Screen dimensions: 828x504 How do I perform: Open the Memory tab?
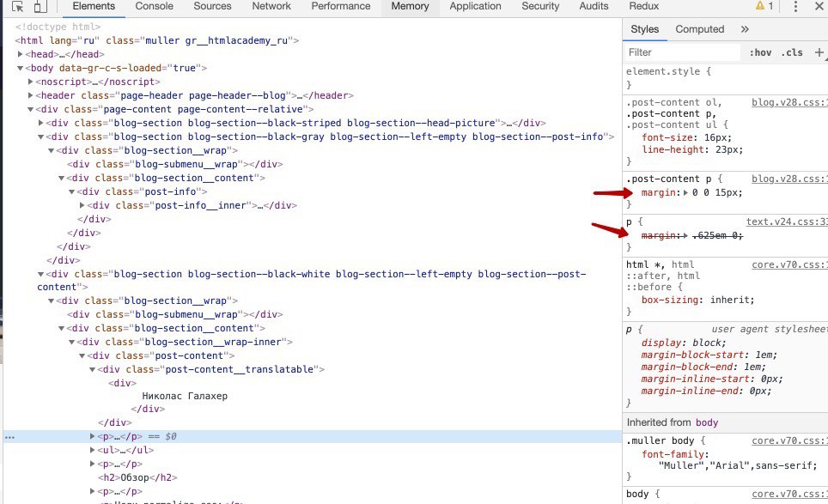(x=410, y=6)
